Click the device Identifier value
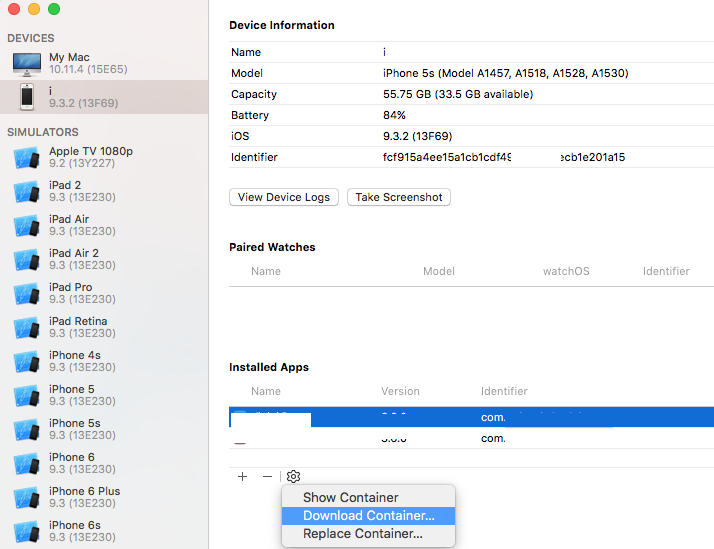 pos(504,158)
